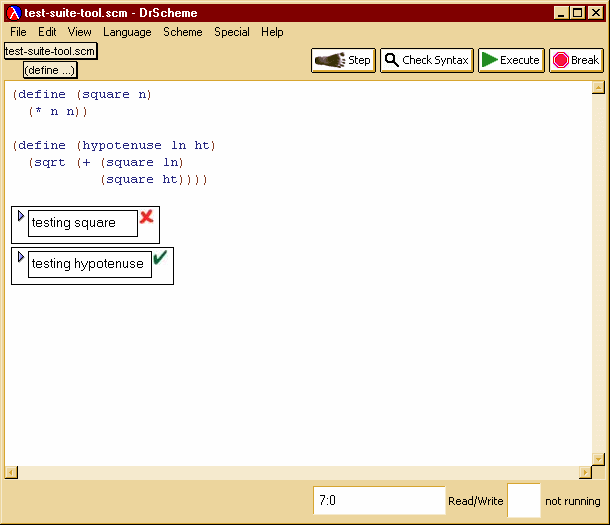610x525 pixels.
Task: Click the magnifier icon on Check Syntax
Action: pyautogui.click(x=391, y=60)
